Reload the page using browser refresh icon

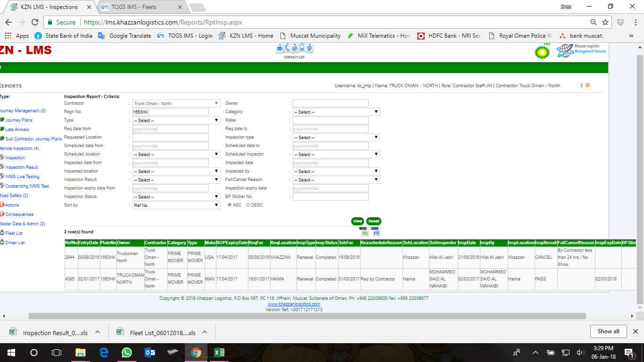click(34, 22)
